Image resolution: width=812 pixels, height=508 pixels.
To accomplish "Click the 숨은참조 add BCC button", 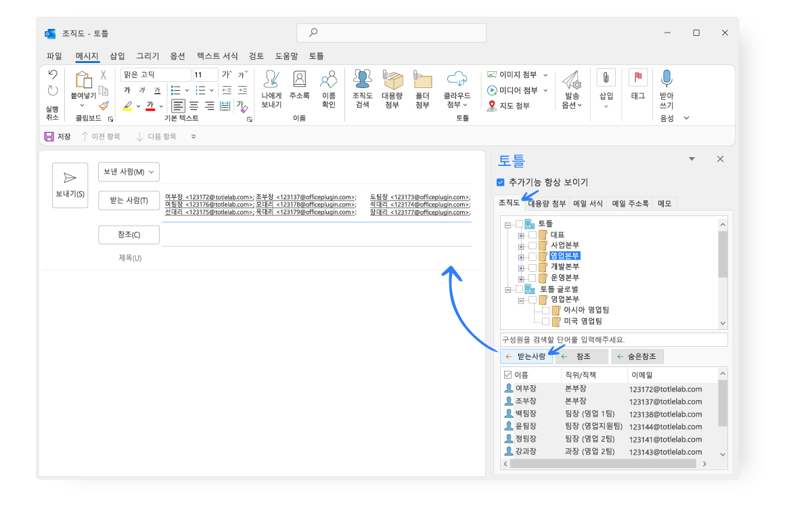I will point(638,356).
